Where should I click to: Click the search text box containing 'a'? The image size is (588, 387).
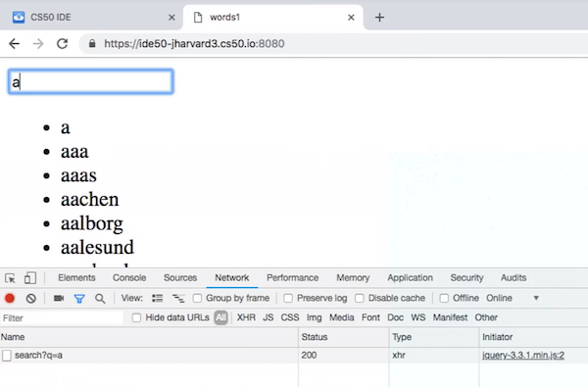91,81
